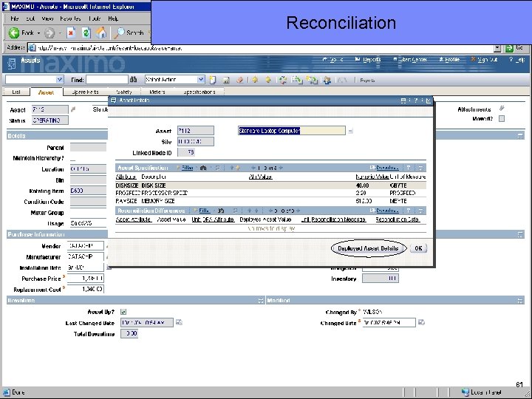Click the Find text field
This screenshot has height=399, width=532.
point(107,80)
